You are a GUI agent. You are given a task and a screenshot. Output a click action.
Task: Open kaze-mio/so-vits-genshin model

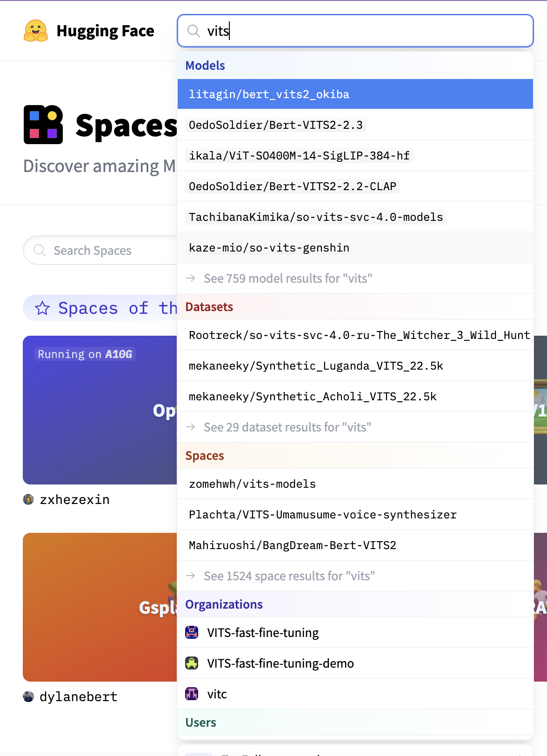click(x=355, y=247)
